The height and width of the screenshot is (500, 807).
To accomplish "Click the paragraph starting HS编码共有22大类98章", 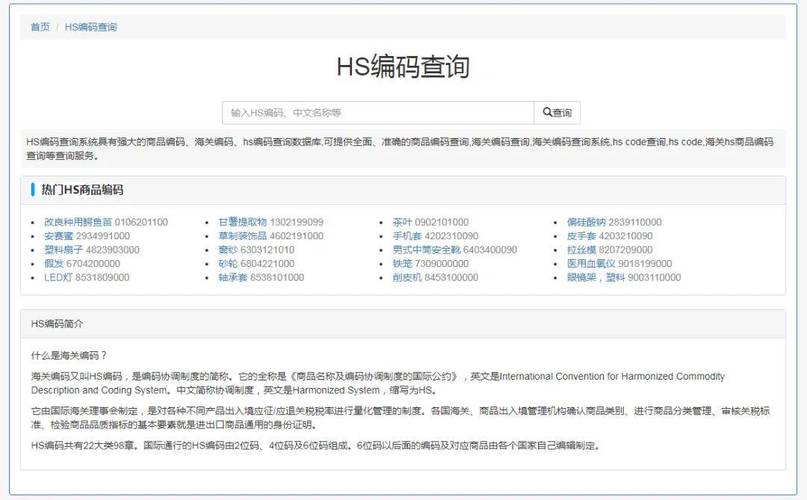I will point(315,445).
